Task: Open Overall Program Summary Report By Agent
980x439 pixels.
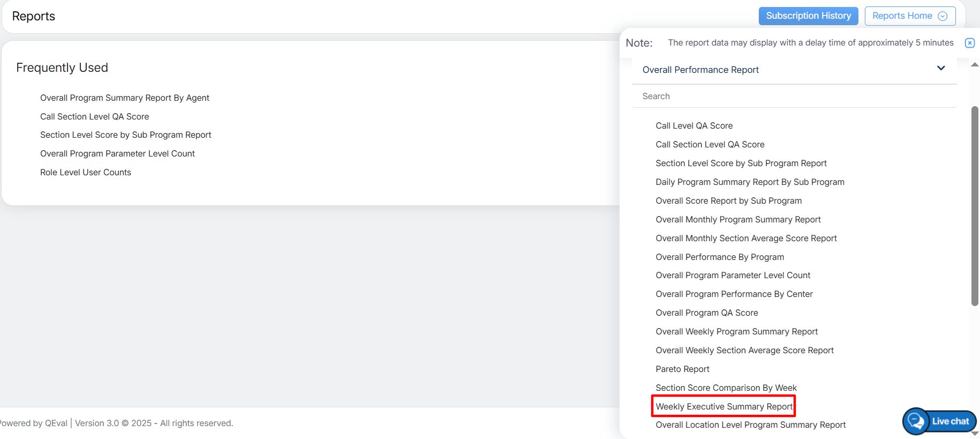Action: tap(124, 98)
